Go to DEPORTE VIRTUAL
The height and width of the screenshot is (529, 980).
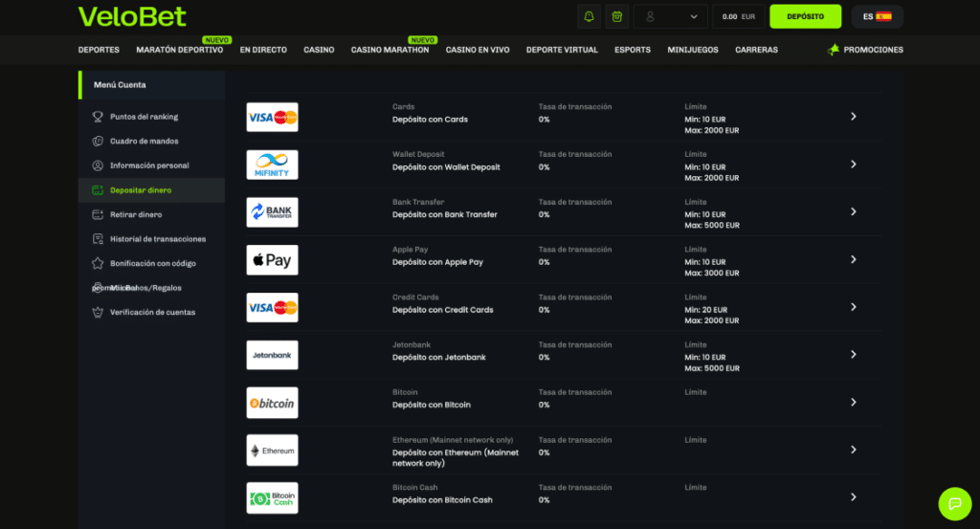point(562,50)
